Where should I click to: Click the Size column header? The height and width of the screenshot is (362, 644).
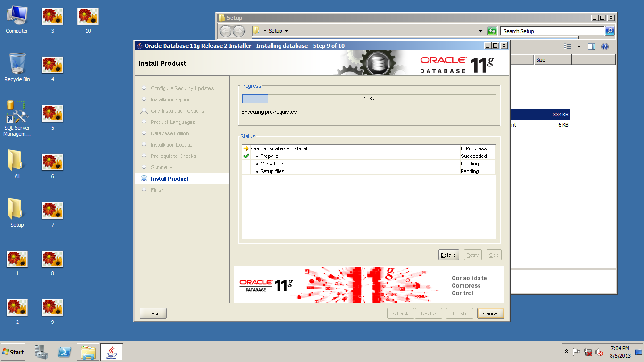pyautogui.click(x=552, y=60)
